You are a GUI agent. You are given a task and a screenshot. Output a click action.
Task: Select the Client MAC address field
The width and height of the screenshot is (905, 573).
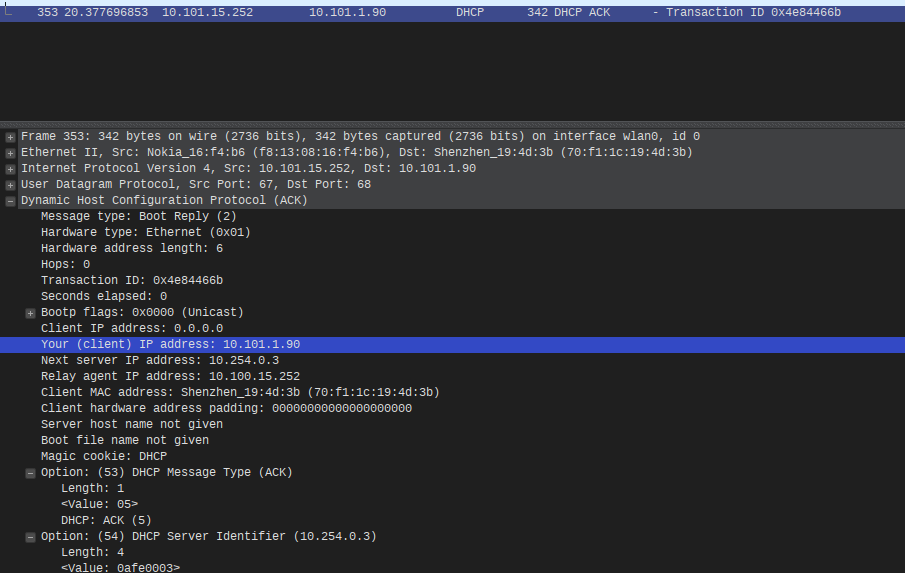point(240,393)
